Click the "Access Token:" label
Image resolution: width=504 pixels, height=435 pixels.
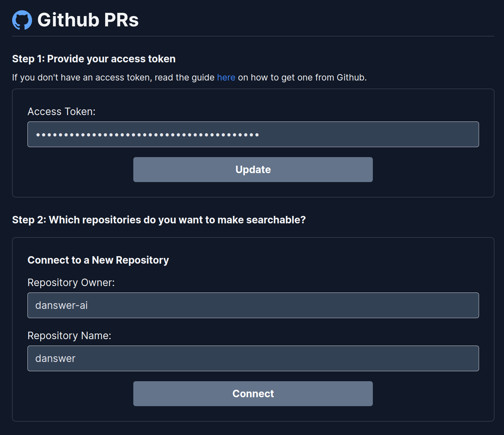(61, 111)
